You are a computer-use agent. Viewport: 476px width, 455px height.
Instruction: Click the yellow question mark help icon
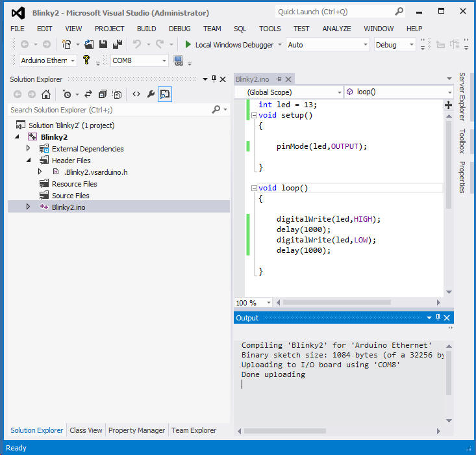(x=86, y=60)
